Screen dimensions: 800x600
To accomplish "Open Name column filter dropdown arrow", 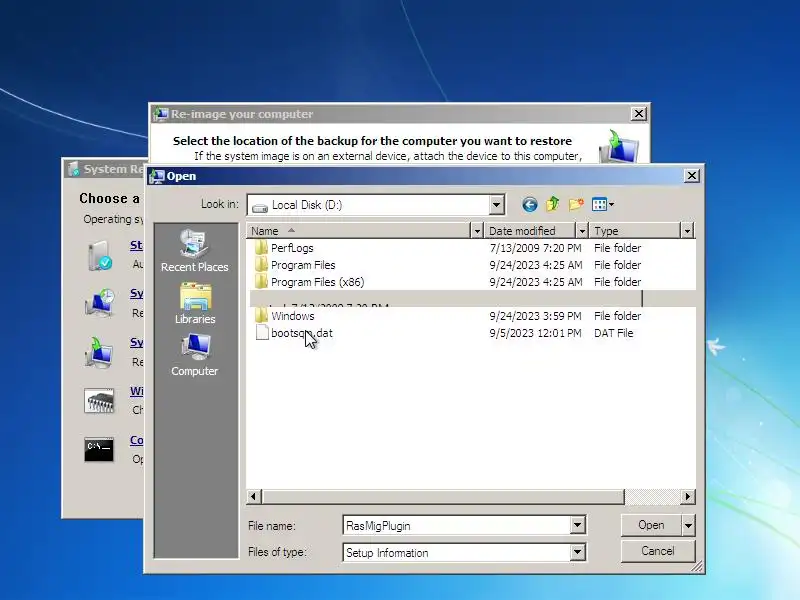I will 477,231.
